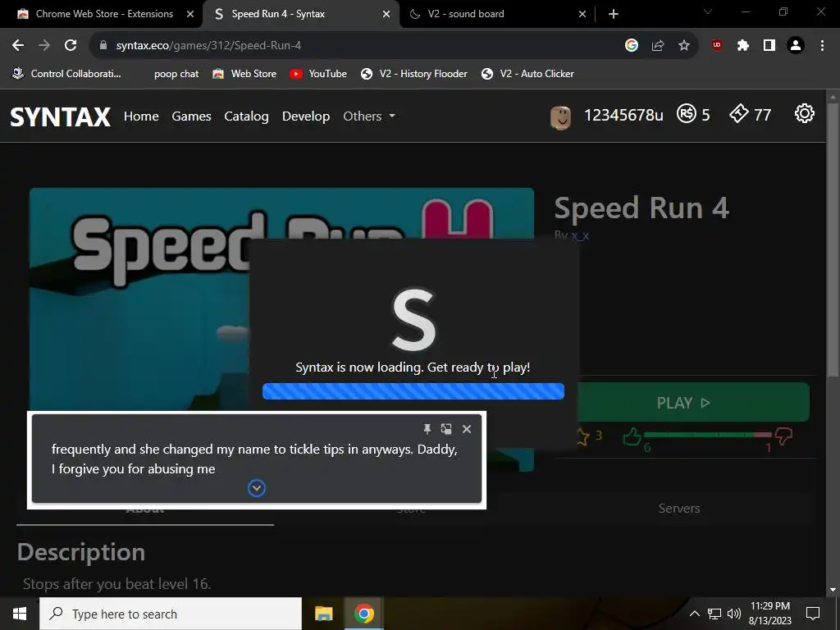Click the SYNTAX logo
840x630 pixels.
60,116
